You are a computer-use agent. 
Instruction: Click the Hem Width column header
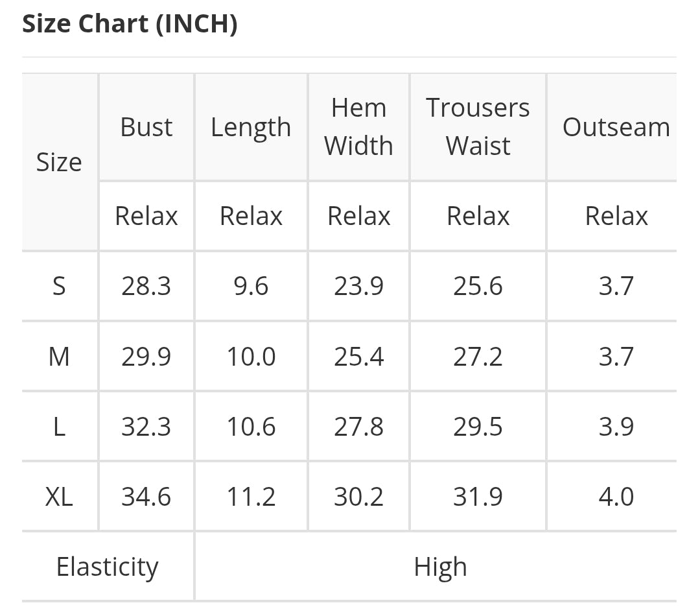click(x=358, y=127)
